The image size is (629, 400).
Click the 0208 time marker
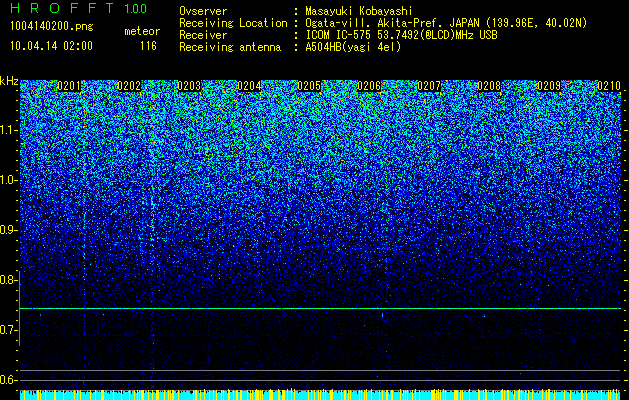pos(489,86)
